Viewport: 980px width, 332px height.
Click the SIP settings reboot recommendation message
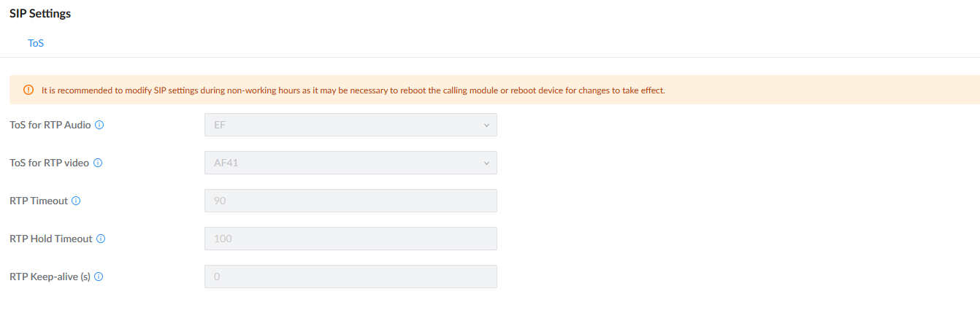click(353, 90)
